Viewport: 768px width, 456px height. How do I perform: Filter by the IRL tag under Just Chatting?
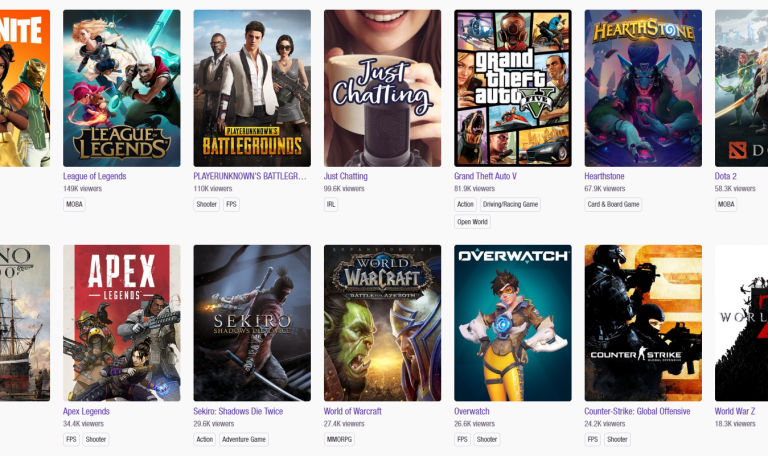click(331, 204)
